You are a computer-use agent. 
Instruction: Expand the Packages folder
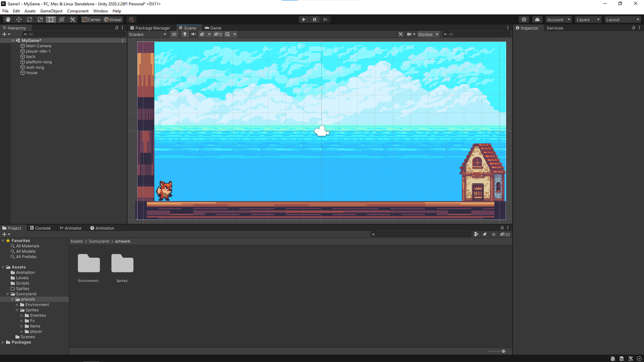3,342
